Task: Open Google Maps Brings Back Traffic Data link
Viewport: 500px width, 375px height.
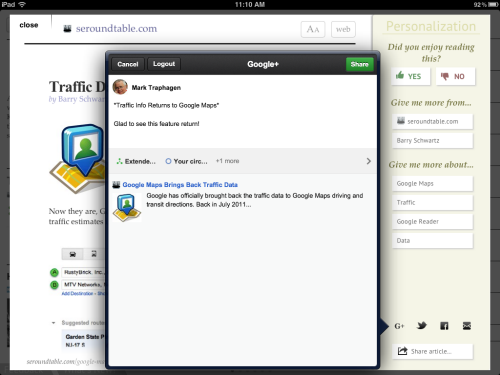Action: pyautogui.click(x=180, y=185)
